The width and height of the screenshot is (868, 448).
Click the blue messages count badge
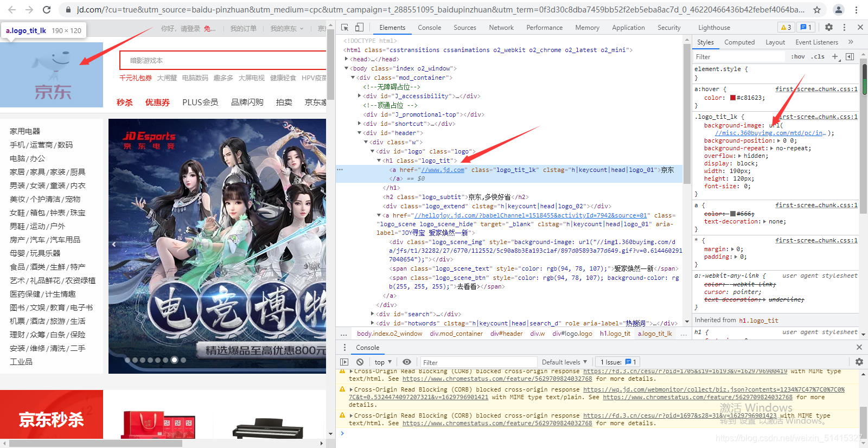coord(806,27)
